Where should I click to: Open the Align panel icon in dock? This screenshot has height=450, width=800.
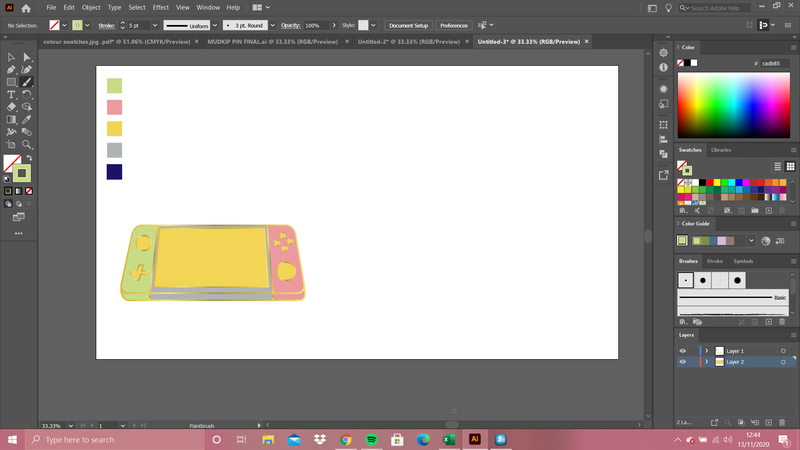coord(663,139)
